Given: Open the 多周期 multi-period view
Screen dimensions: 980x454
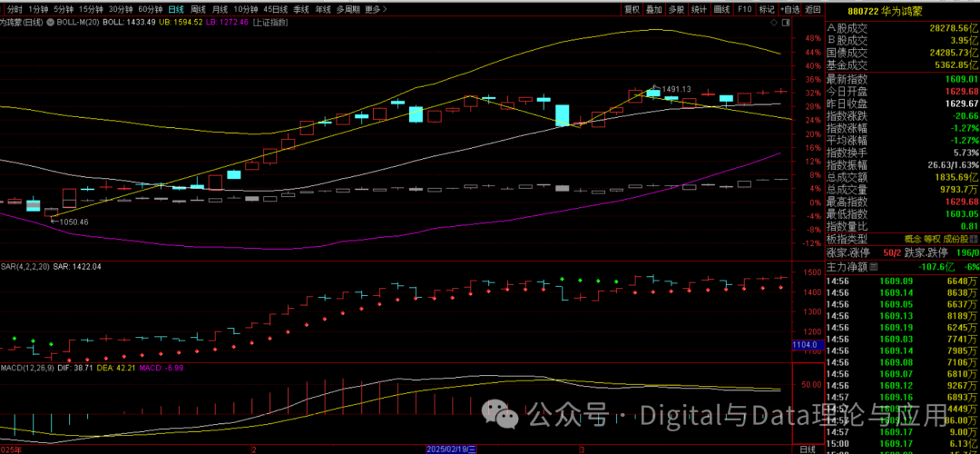Looking at the screenshot, I should click(x=348, y=9).
